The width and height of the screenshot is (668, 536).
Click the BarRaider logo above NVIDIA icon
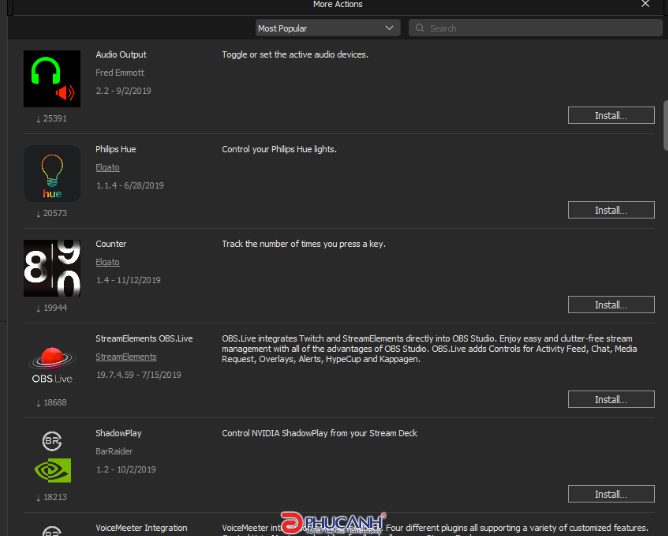click(x=52, y=441)
